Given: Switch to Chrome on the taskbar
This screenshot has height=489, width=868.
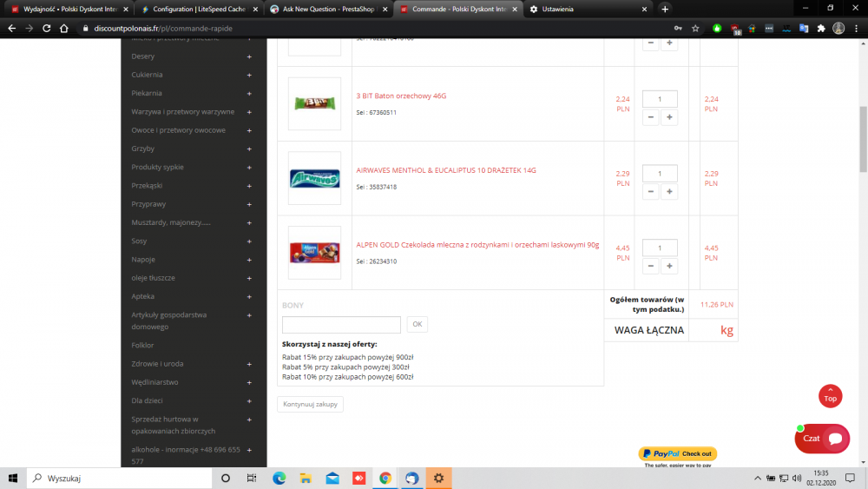Looking at the screenshot, I should tap(385, 478).
